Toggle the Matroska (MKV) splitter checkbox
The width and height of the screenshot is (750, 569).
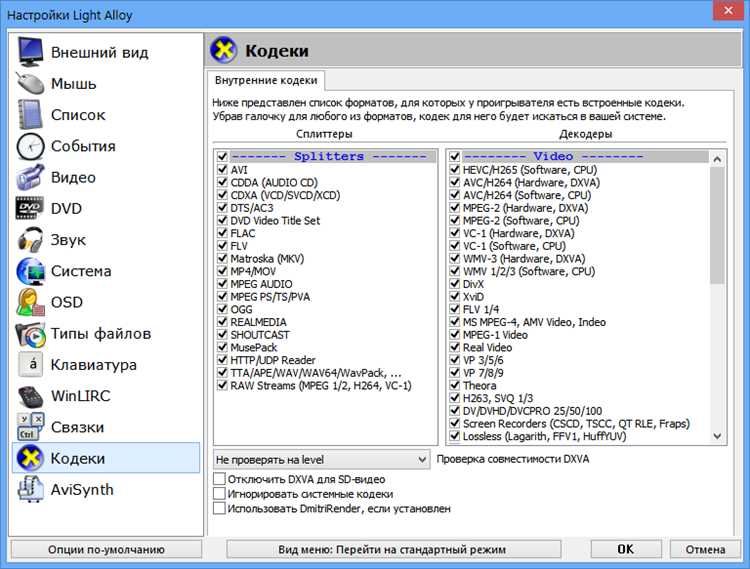[x=222, y=258]
